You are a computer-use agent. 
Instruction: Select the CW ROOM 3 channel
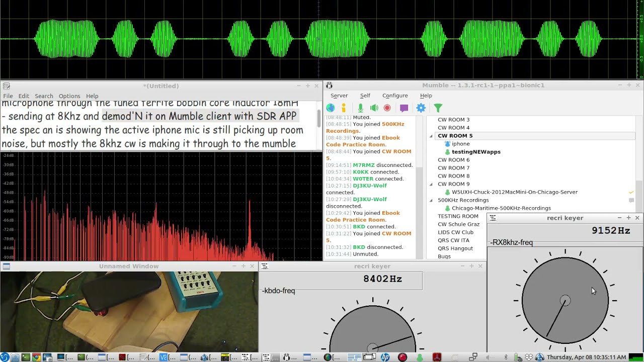(453, 120)
